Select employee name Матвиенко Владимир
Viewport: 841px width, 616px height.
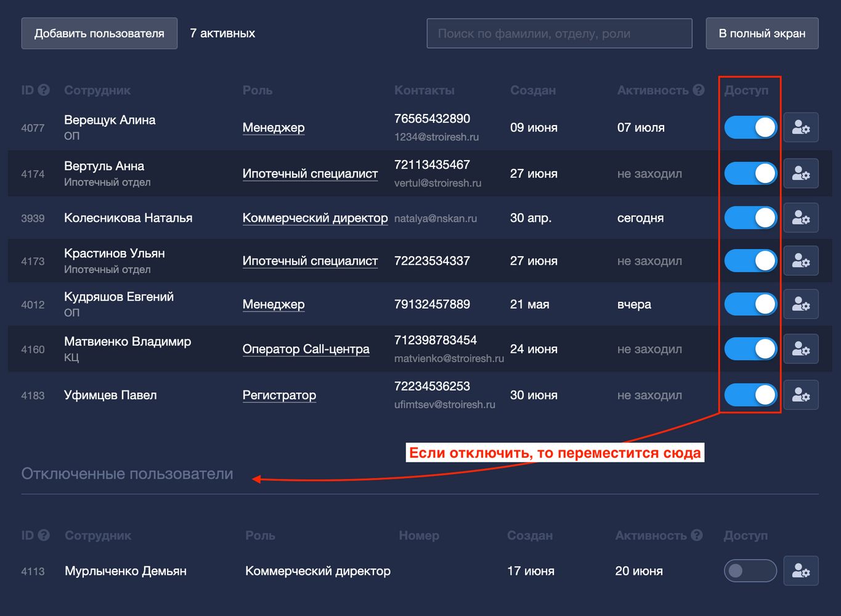(x=128, y=341)
